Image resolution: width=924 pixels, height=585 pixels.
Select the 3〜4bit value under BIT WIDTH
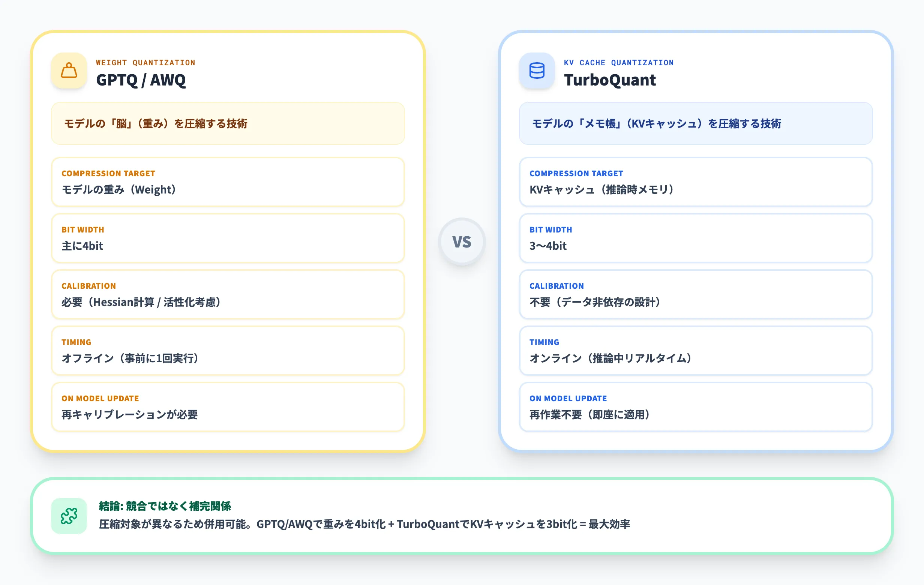coord(547,246)
